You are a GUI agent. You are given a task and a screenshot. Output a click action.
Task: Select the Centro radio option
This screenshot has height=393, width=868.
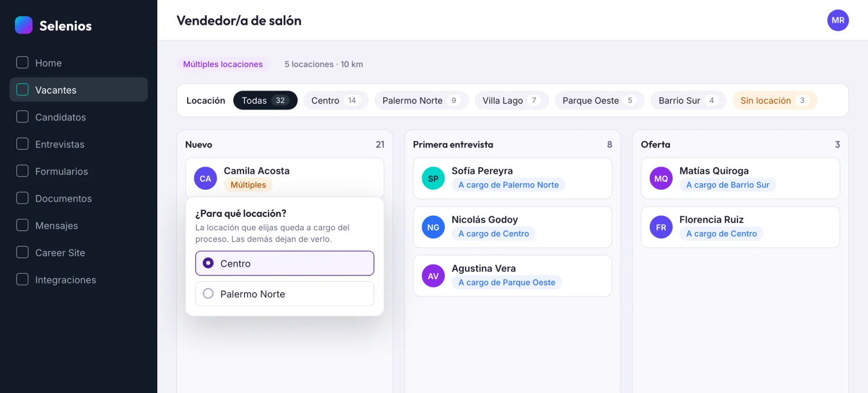point(285,263)
